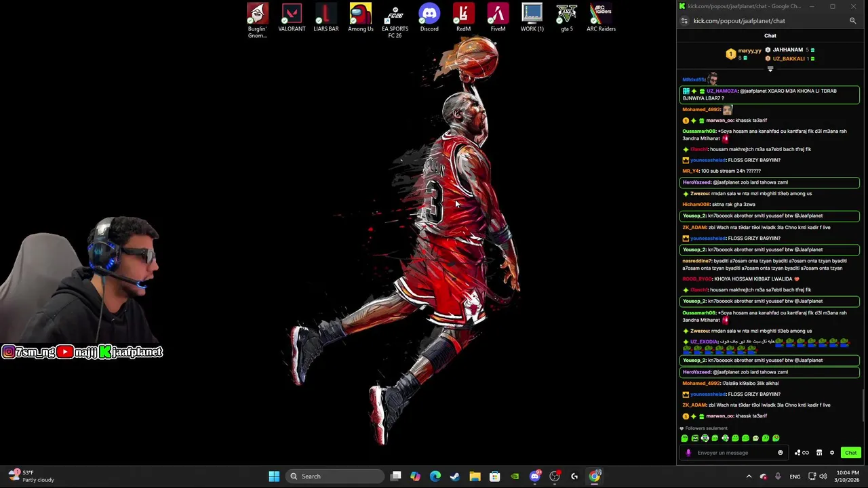
Task: Launch Among Us from desktop shortcut
Action: pos(361,18)
